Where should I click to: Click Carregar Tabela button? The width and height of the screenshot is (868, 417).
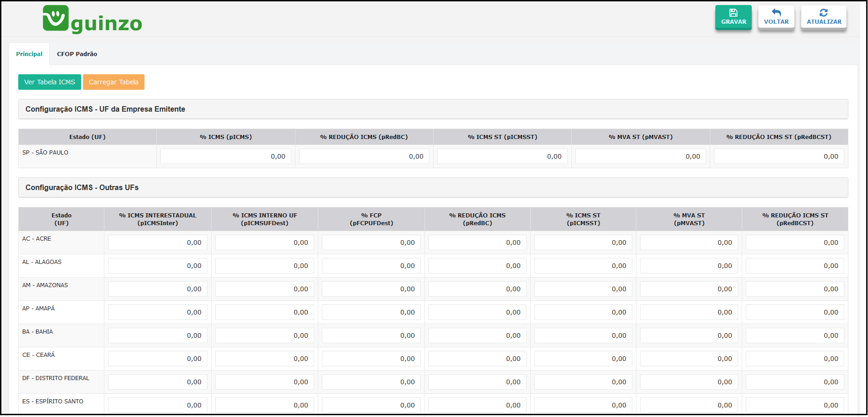114,82
